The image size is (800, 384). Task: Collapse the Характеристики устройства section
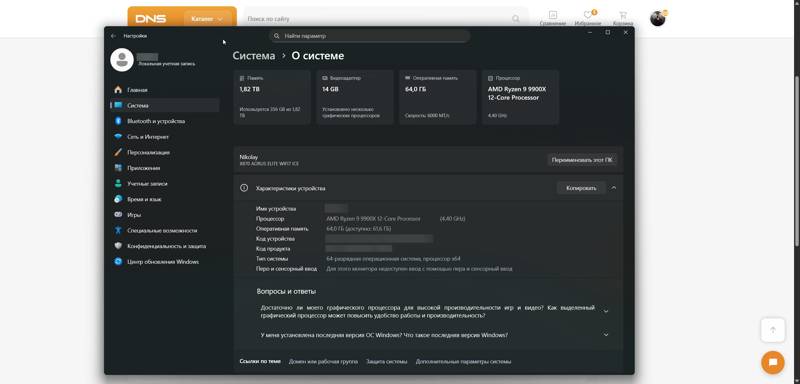click(x=614, y=188)
